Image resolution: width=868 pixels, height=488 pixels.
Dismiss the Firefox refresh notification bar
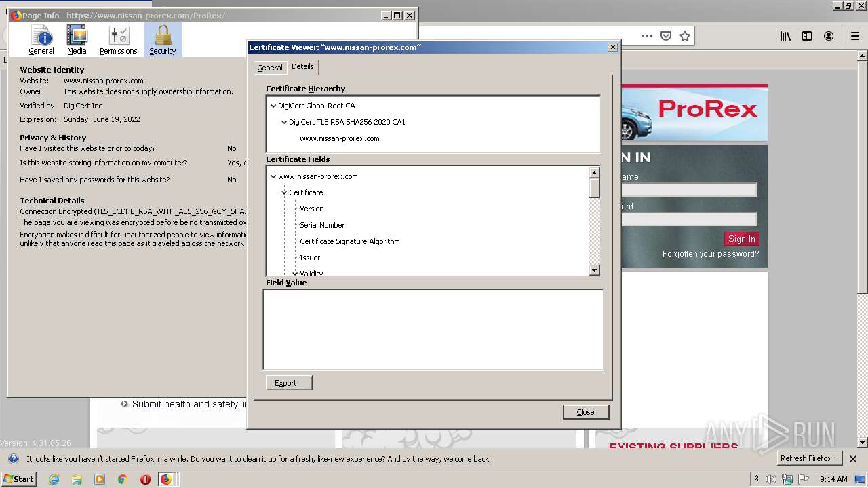(853, 459)
